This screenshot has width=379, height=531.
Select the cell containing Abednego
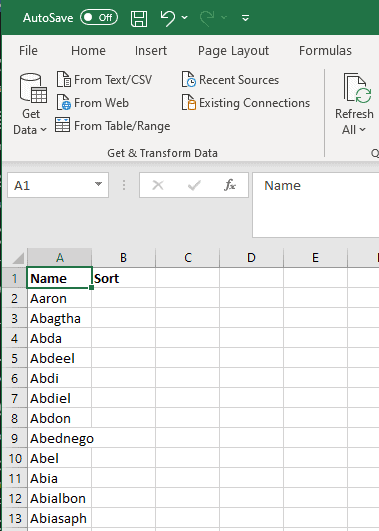tap(60, 438)
